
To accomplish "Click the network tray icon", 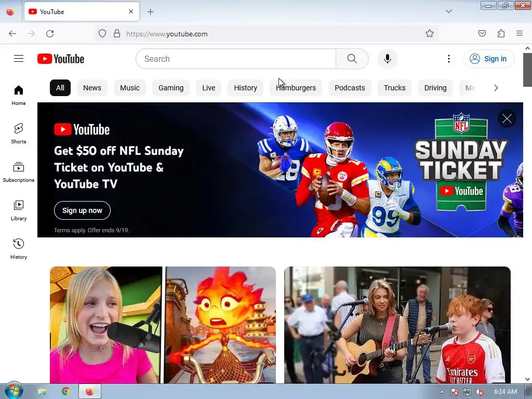I will coord(467,392).
